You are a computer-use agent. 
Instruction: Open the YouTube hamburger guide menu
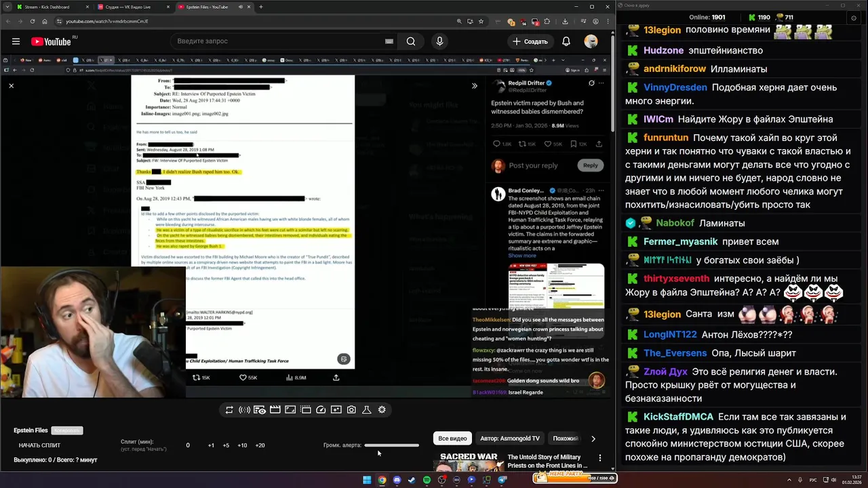pyautogui.click(x=16, y=41)
